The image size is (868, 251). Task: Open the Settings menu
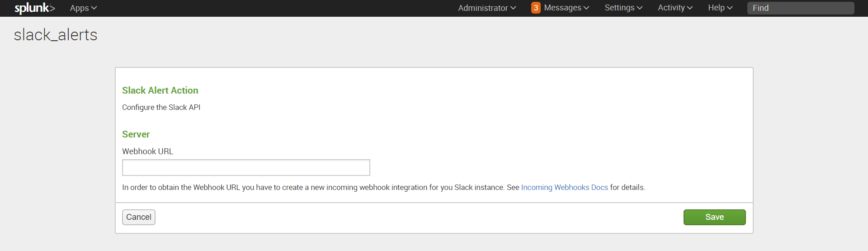(619, 8)
